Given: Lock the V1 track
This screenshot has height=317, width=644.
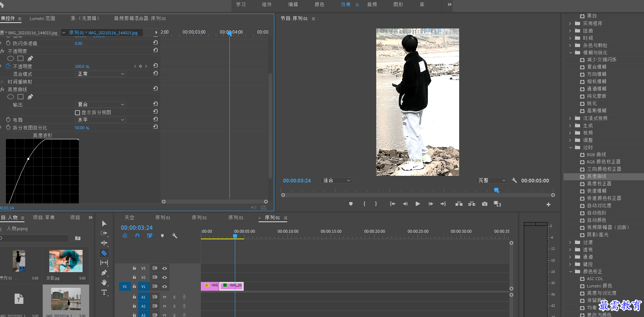Looking at the screenshot, I should (x=134, y=286).
